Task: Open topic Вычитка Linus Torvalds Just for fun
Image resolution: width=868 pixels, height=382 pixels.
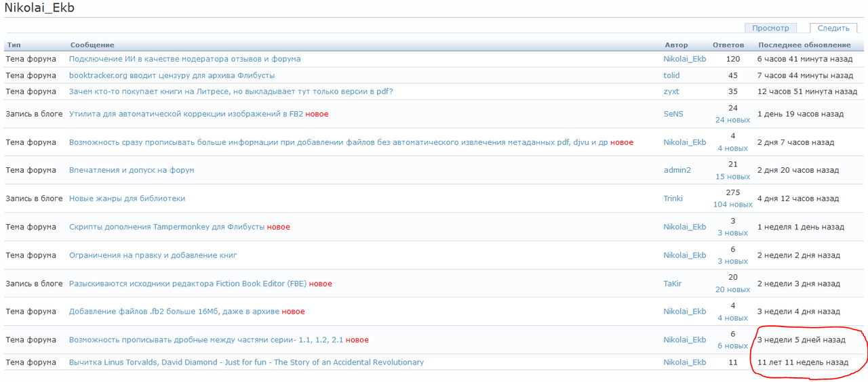Action: point(246,362)
